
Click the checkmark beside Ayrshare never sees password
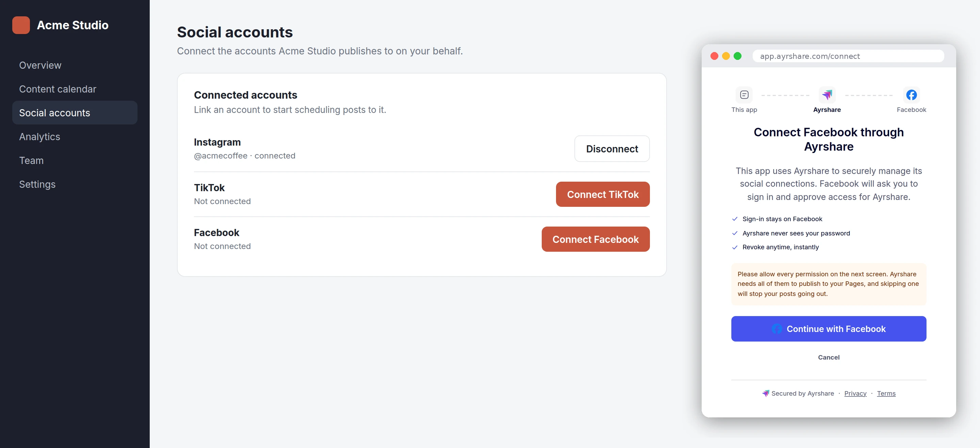click(x=735, y=233)
